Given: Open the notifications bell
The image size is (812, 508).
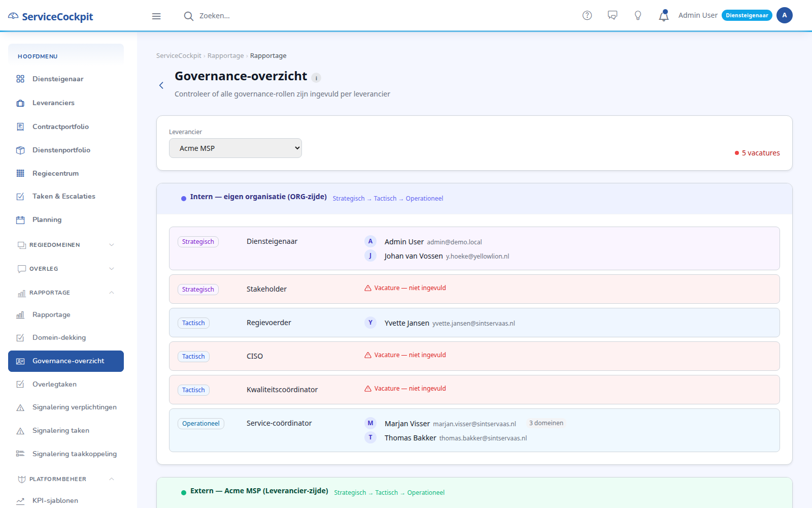Looking at the screenshot, I should click(663, 16).
